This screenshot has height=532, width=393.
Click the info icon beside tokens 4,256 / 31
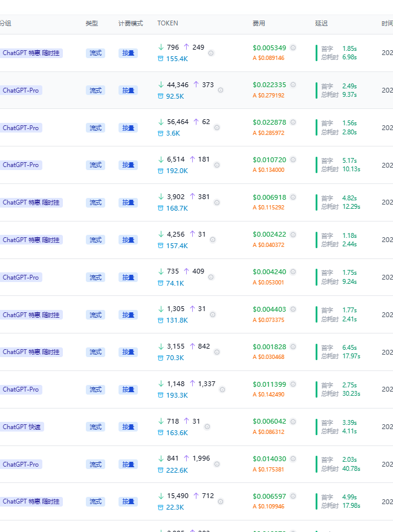(213, 240)
